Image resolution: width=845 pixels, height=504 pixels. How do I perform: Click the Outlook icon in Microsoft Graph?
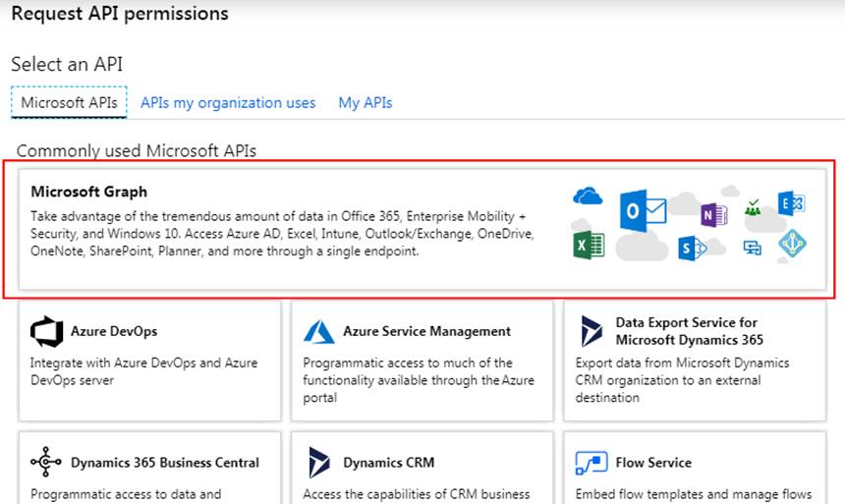point(643,211)
